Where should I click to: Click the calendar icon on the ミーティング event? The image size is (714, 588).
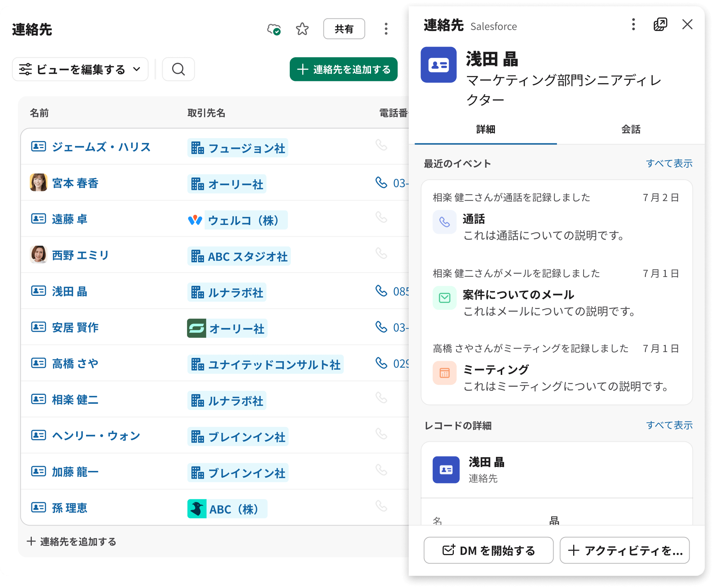tap(445, 373)
